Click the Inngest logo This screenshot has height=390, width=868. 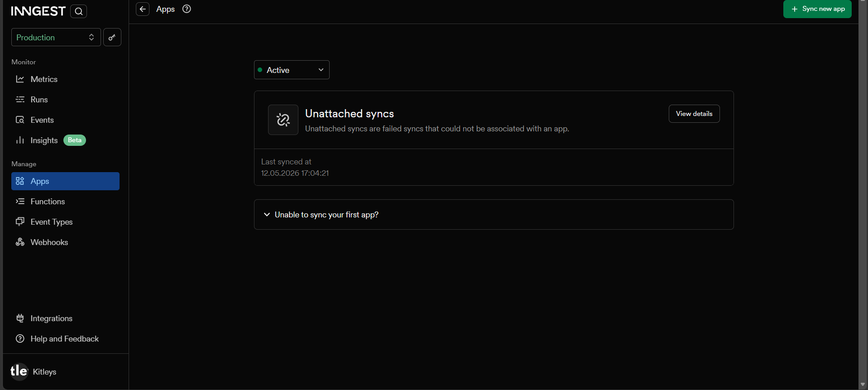(x=38, y=11)
